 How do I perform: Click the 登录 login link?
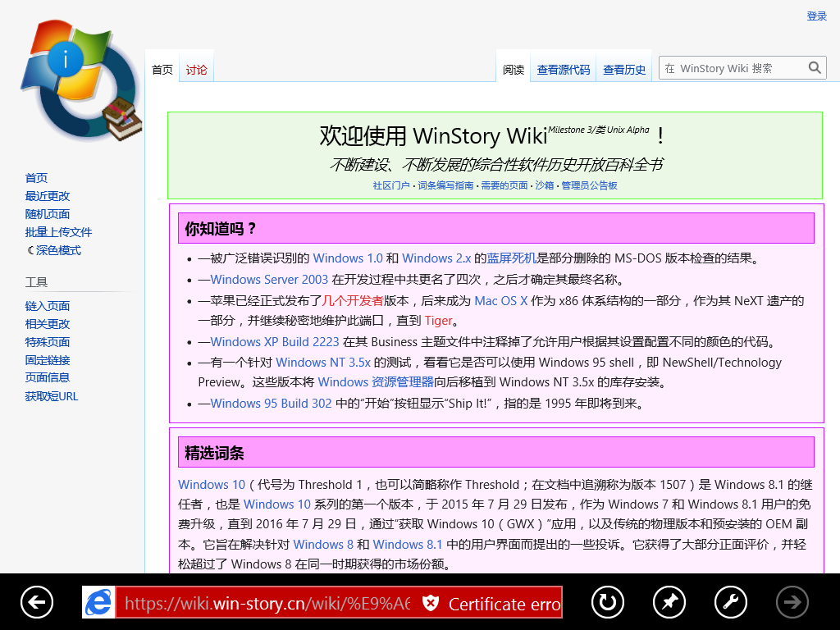(817, 16)
